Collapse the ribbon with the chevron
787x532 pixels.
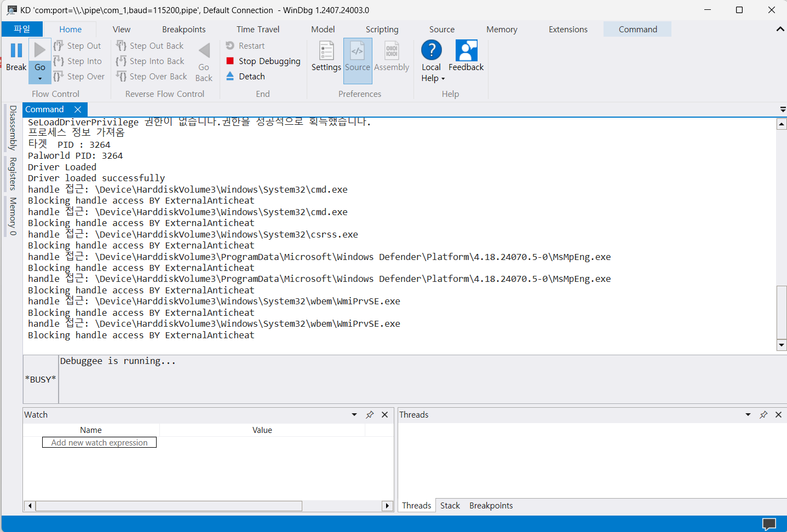(x=780, y=29)
